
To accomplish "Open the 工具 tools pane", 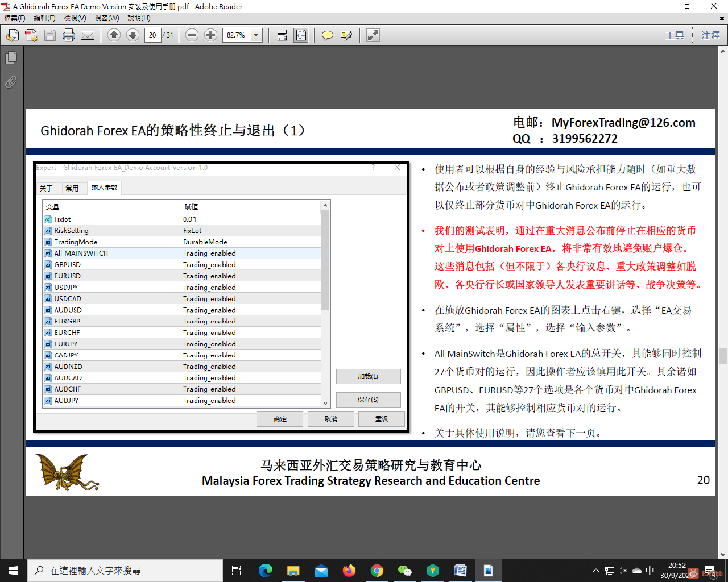I will (675, 35).
